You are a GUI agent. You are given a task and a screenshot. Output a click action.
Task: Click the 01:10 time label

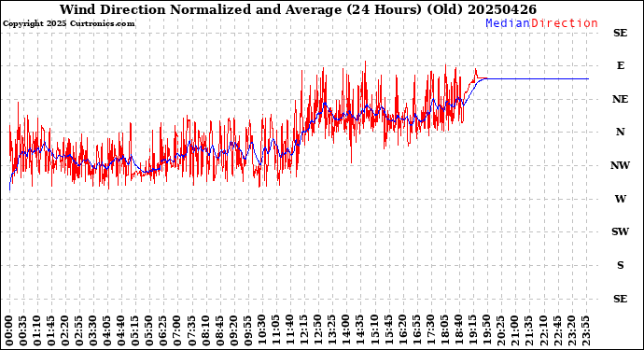tap(37, 330)
